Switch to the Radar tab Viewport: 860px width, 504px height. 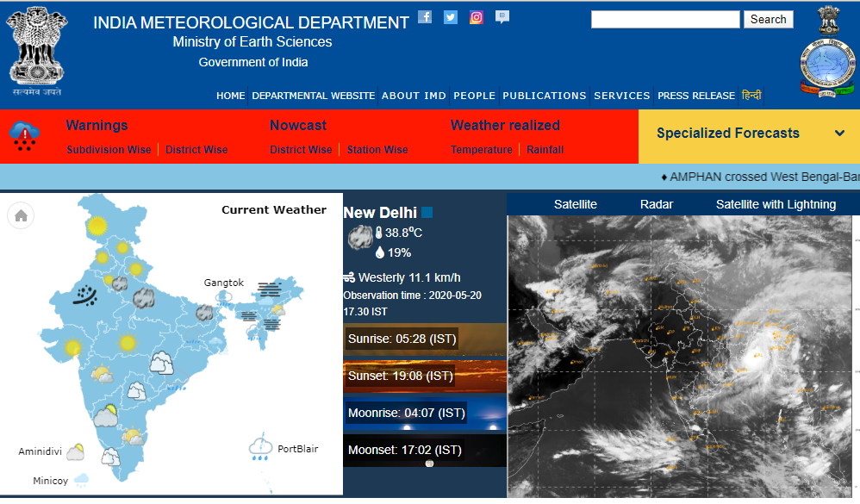[x=657, y=204]
